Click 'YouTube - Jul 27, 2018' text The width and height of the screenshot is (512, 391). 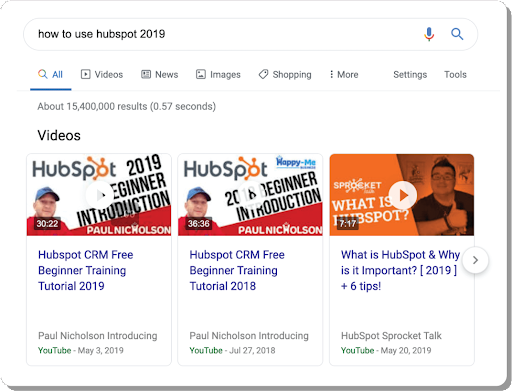click(232, 350)
